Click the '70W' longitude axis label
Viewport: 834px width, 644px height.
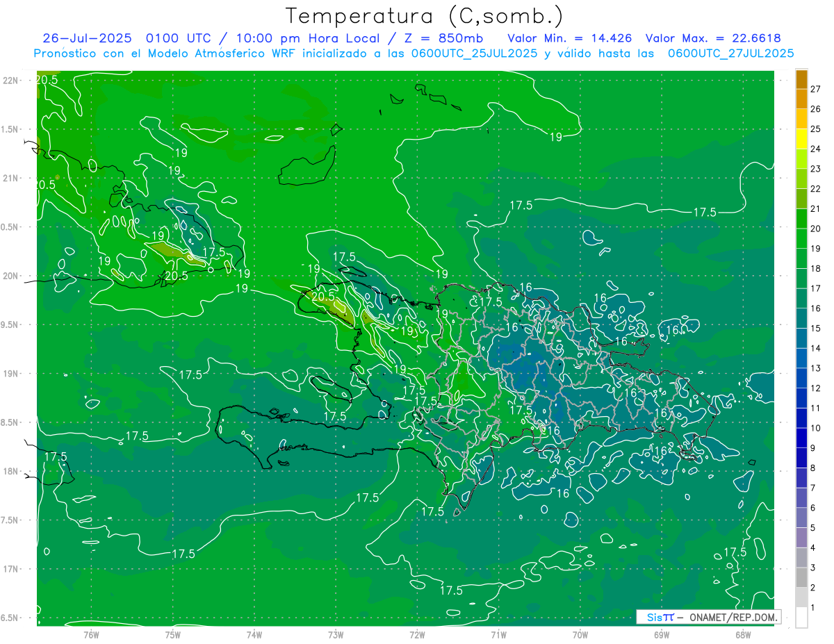(x=580, y=636)
